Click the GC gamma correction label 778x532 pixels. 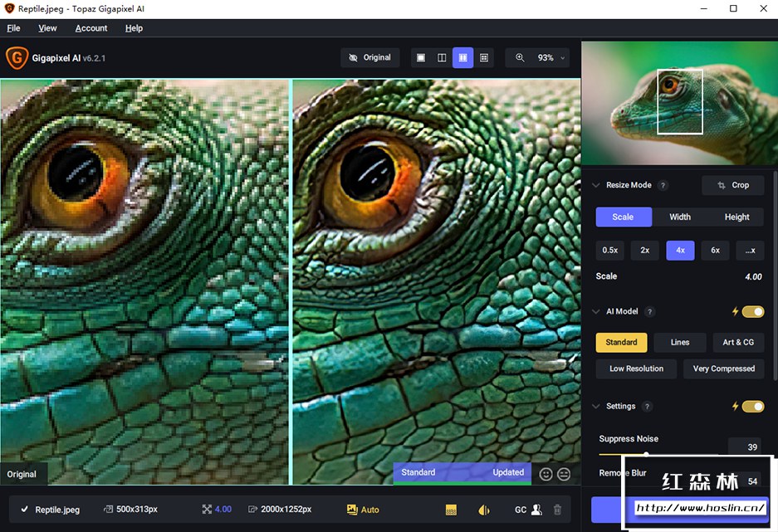[x=520, y=510]
